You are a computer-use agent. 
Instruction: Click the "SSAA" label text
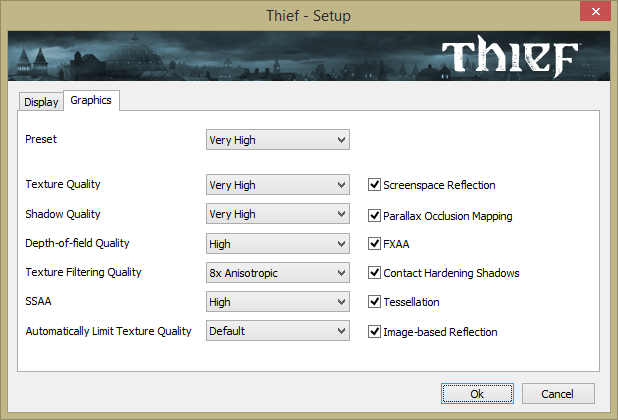38,301
